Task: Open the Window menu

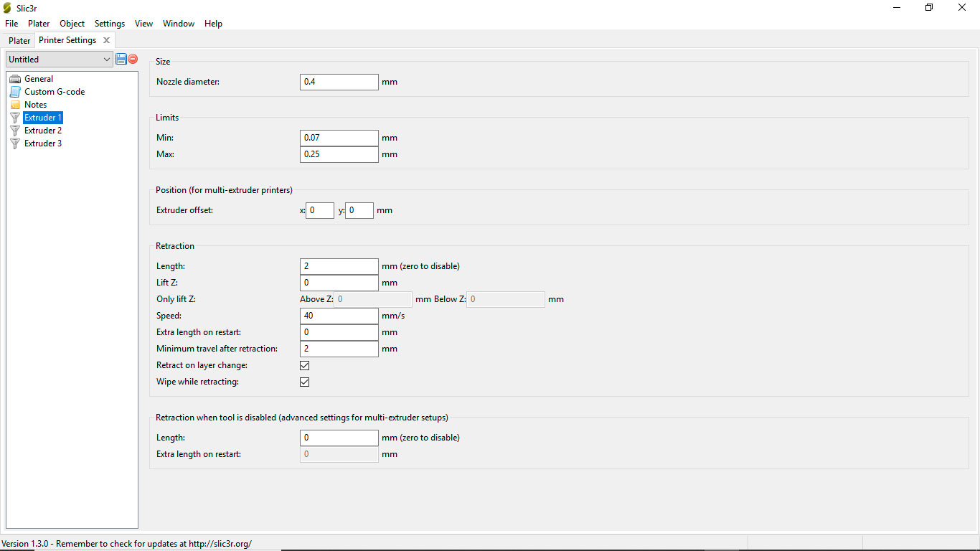Action: click(179, 24)
